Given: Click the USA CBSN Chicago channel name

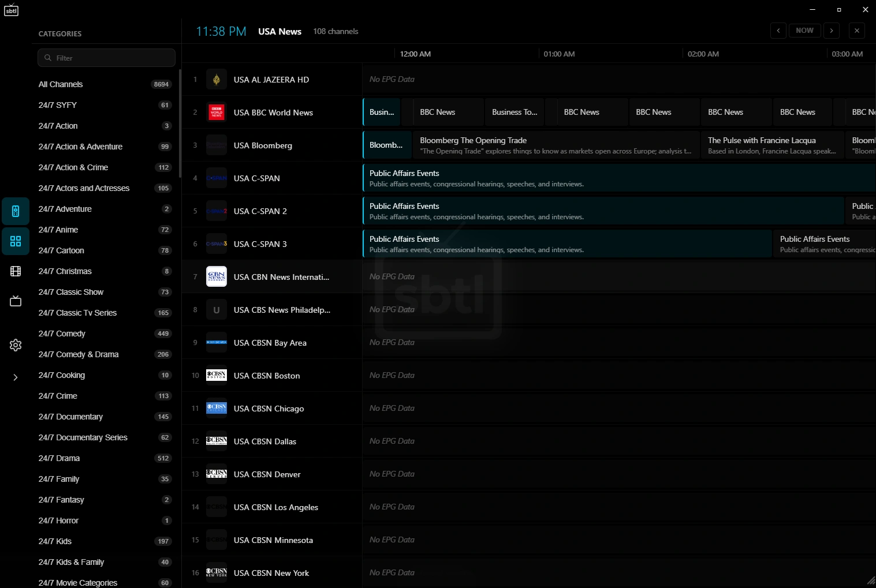Looking at the screenshot, I should pos(269,409).
